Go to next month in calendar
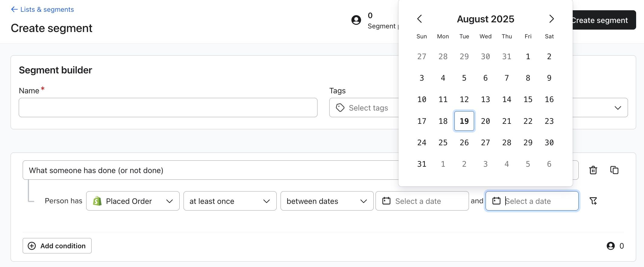 pos(551,19)
